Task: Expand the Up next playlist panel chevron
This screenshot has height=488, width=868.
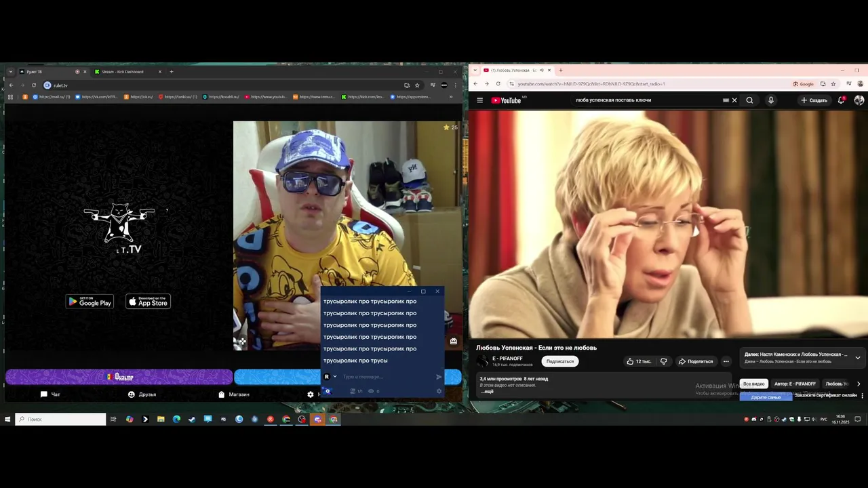Action: [x=857, y=357]
